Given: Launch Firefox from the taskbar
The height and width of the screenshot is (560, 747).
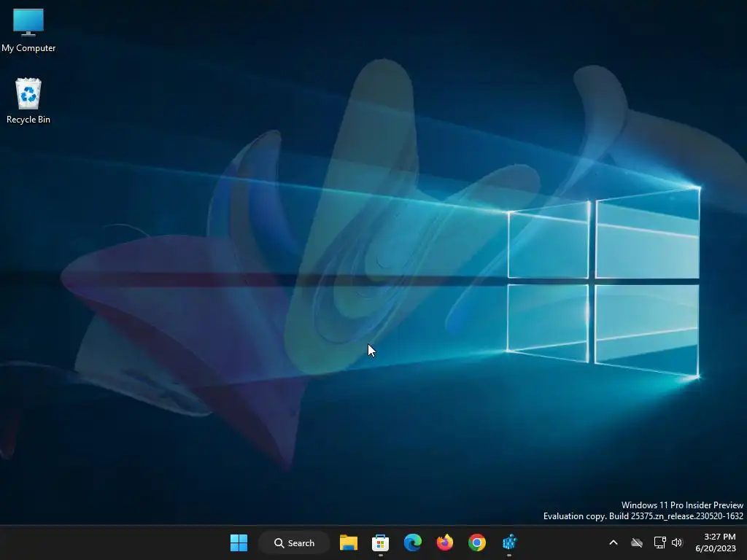Looking at the screenshot, I should tap(445, 542).
